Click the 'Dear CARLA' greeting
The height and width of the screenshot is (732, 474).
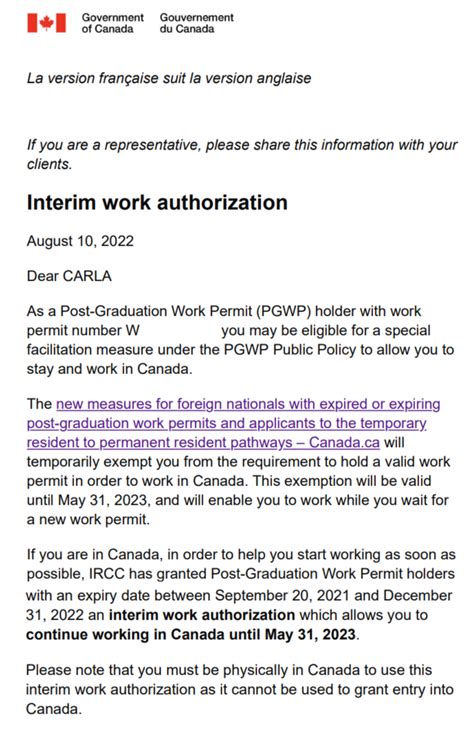[69, 276]
